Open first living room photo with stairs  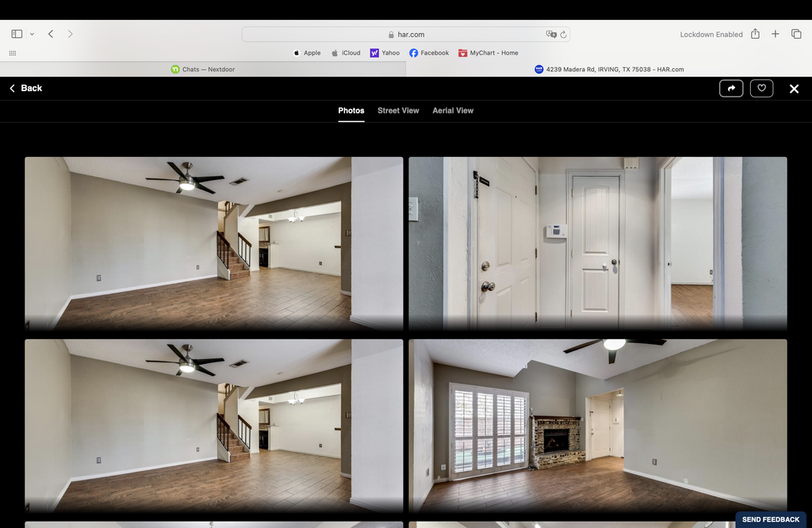(214, 244)
